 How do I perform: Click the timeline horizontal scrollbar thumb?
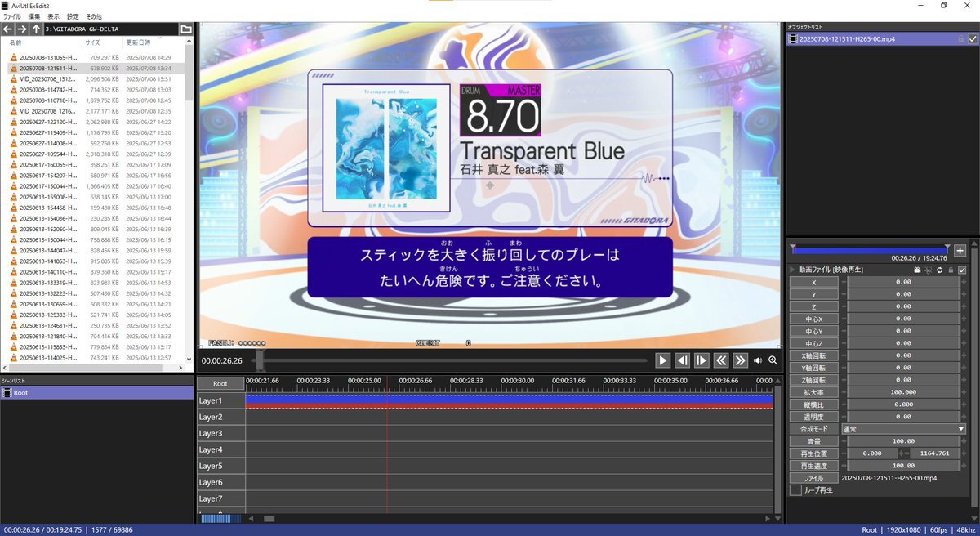click(x=269, y=518)
